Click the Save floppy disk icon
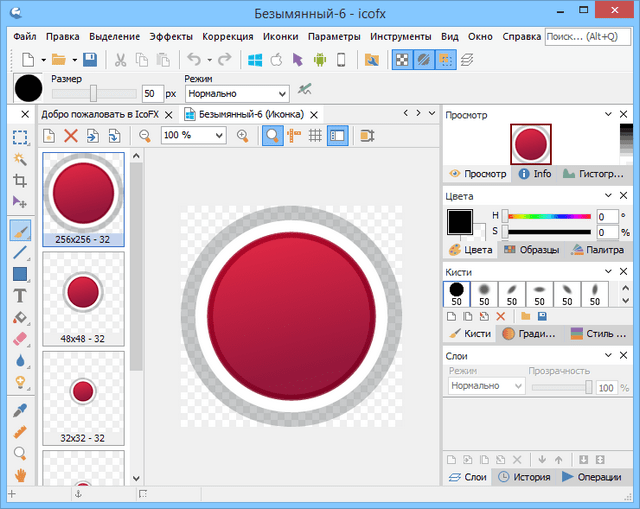The height and width of the screenshot is (509, 640). coord(90,60)
